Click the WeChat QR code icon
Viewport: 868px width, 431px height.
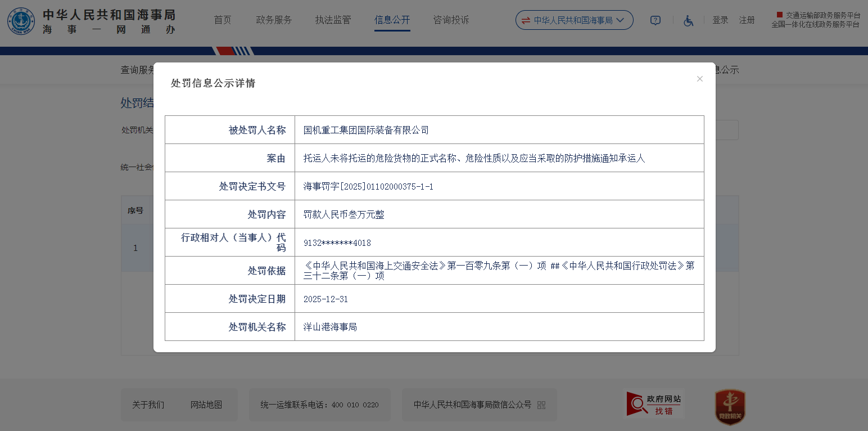pyautogui.click(x=541, y=405)
